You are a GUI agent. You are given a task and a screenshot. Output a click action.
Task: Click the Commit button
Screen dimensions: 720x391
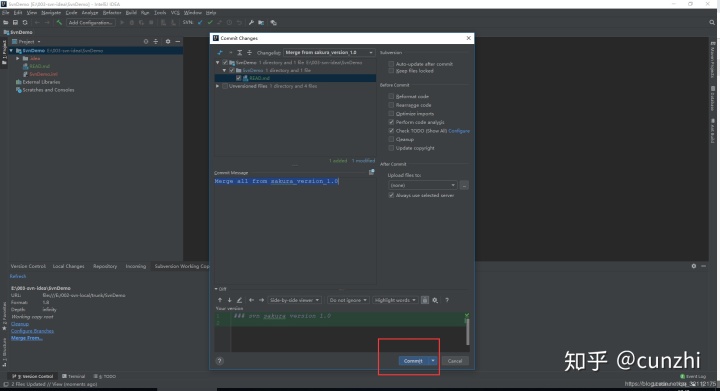(x=413, y=361)
